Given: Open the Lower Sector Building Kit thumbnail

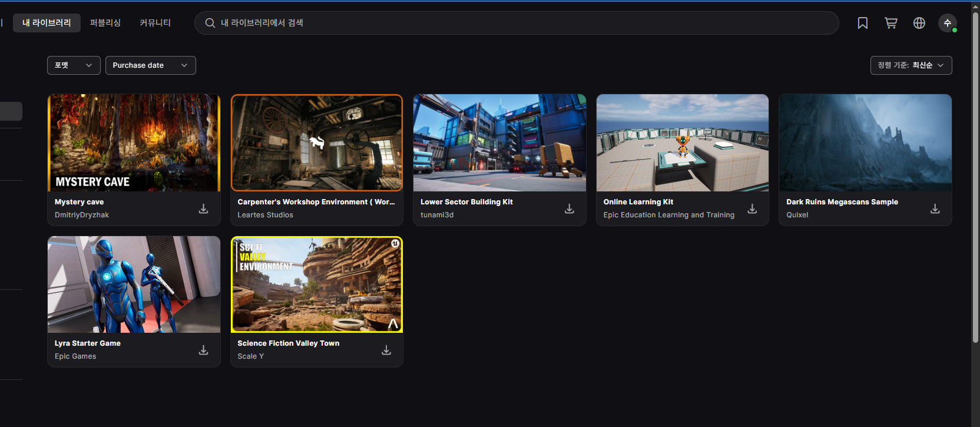Looking at the screenshot, I should pos(499,143).
